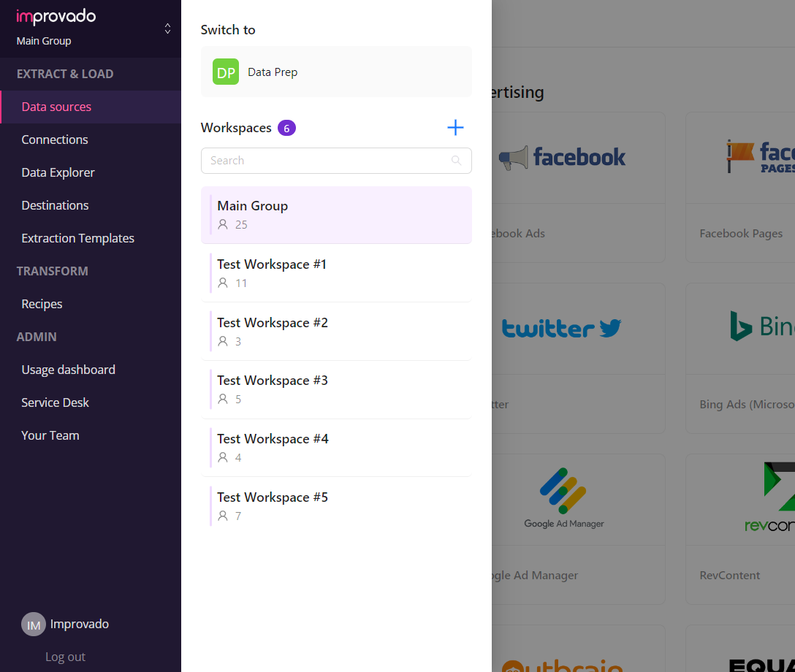The image size is (795, 672).
Task: Expand the Main Group workspace switcher arrows
Action: (167, 28)
